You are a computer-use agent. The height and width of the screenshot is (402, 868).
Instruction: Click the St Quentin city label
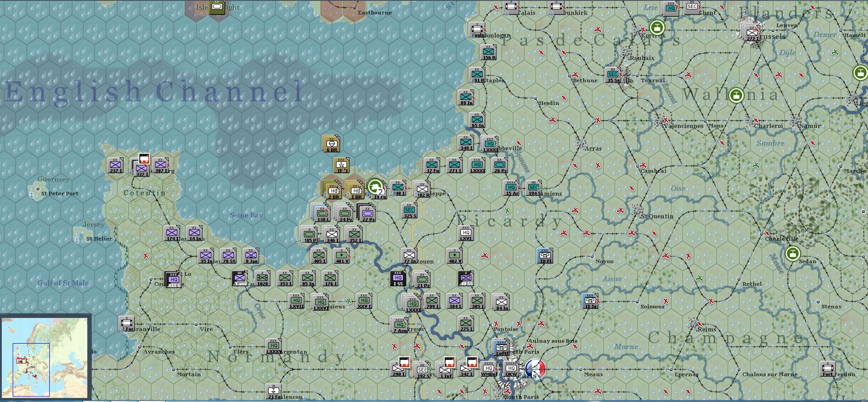(657, 216)
